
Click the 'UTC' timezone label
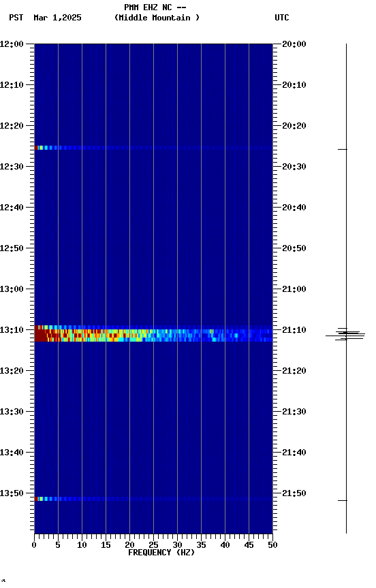[282, 18]
